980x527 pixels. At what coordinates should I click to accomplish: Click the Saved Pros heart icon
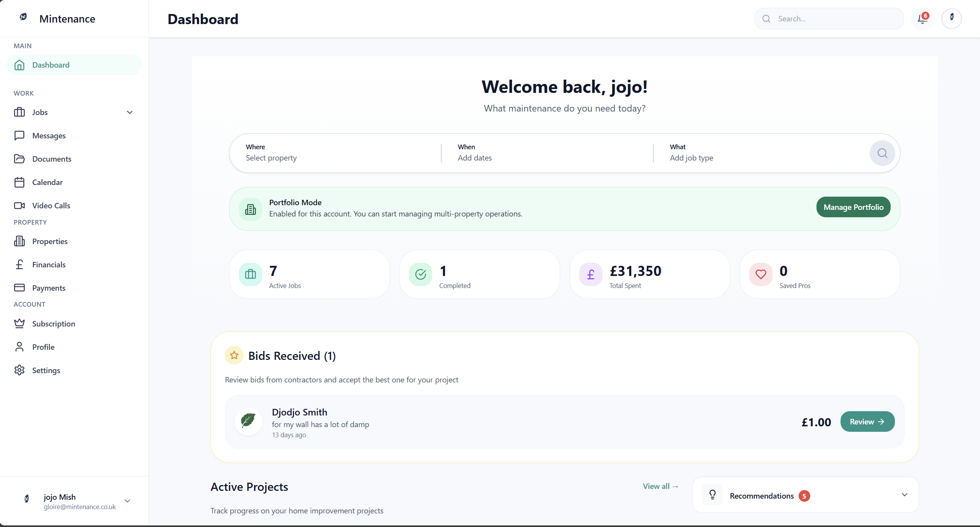[761, 274]
